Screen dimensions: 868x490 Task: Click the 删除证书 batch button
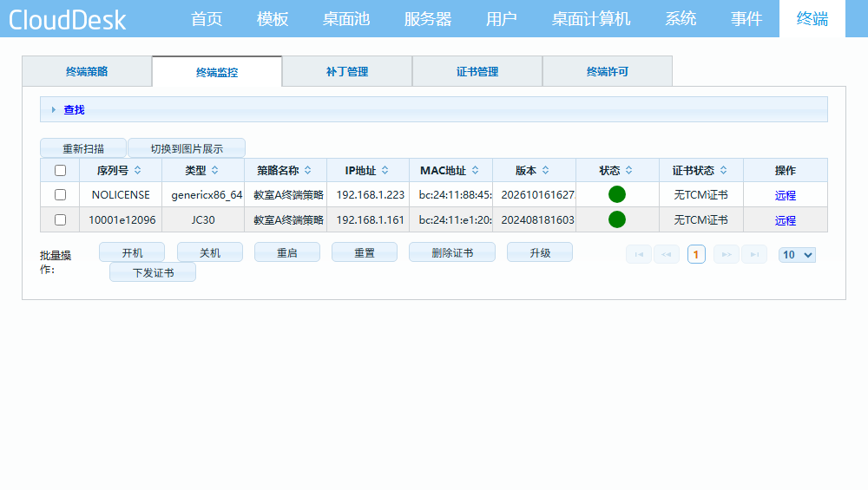[x=451, y=252]
